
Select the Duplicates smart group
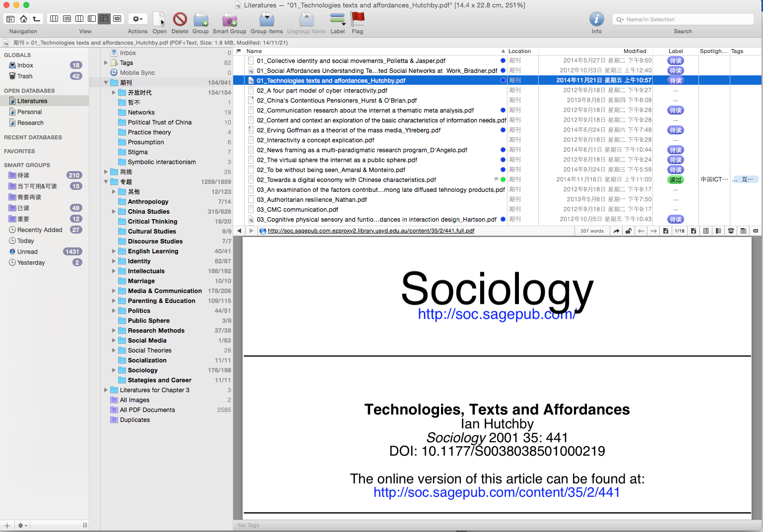[x=135, y=420]
